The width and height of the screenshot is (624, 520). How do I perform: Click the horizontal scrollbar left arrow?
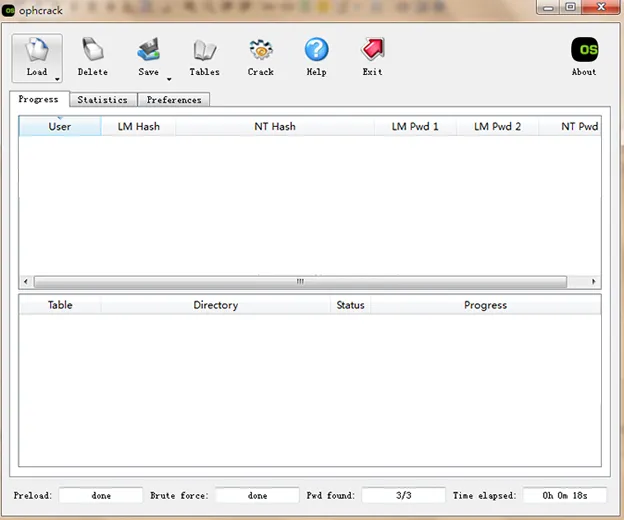(26, 282)
